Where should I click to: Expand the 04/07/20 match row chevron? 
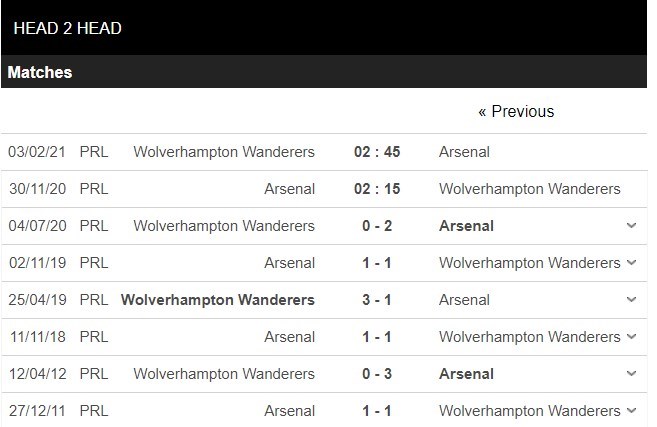[x=631, y=226]
